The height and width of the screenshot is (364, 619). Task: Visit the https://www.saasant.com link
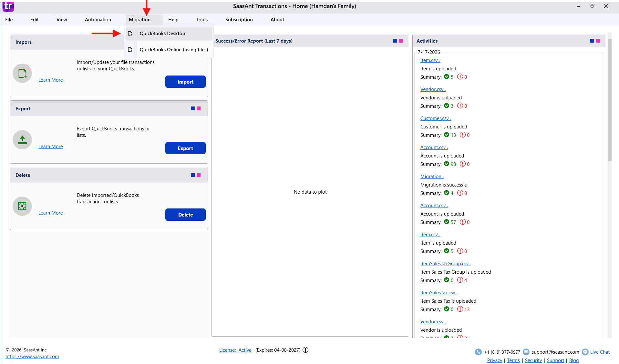(x=32, y=357)
